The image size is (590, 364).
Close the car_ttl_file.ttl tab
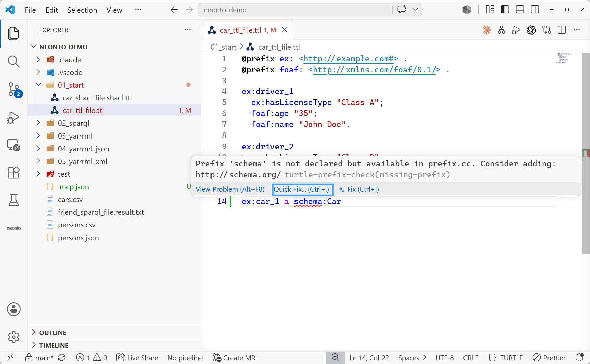click(285, 30)
